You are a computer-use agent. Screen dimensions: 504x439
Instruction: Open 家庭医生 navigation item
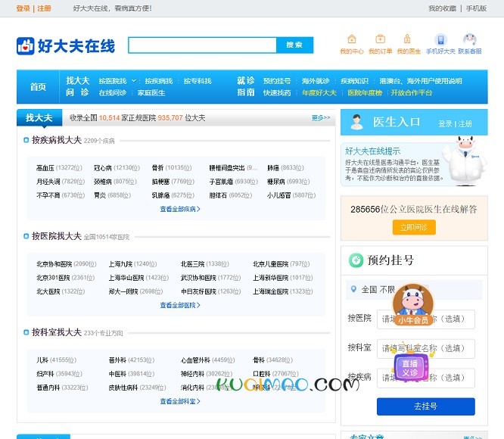click(x=151, y=93)
